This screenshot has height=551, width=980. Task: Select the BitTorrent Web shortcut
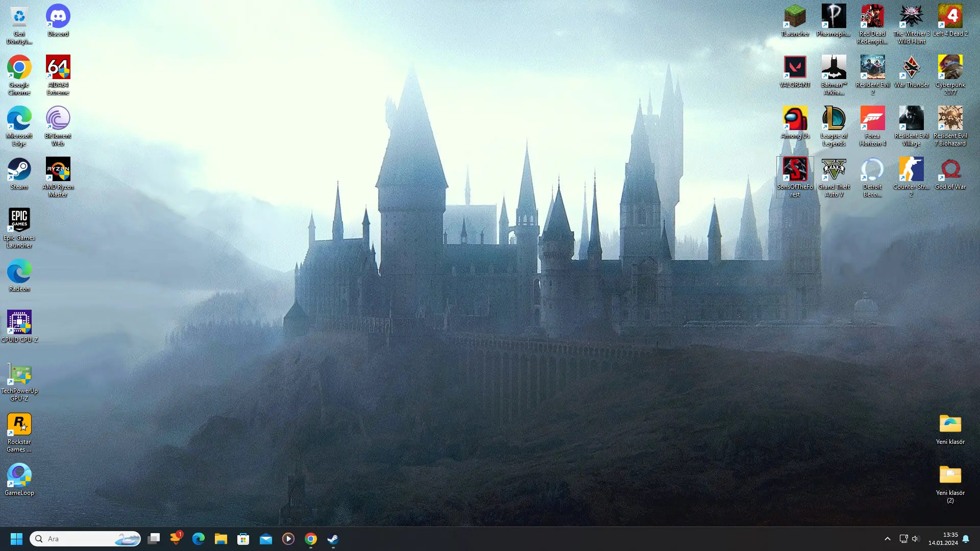coord(58,127)
